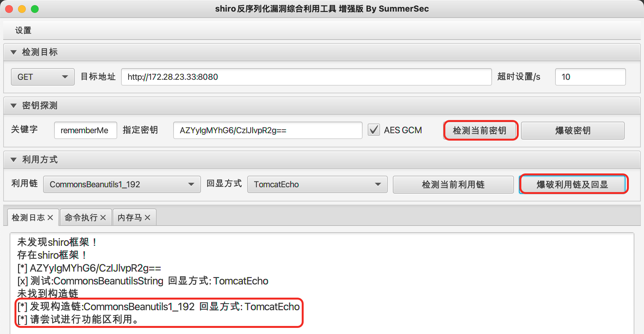Viewport: 644px width, 334px height.
Task: Click the 超时设置 timeout field showing 10
Action: pyautogui.click(x=591, y=77)
